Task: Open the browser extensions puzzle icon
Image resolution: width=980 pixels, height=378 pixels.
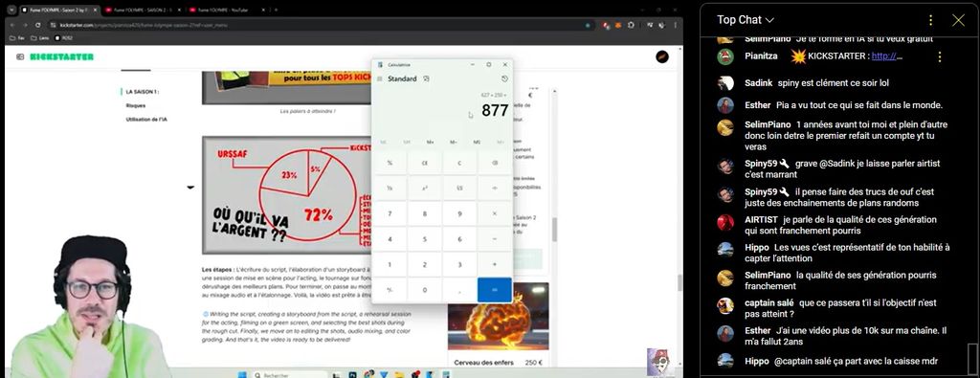Action: pyautogui.click(x=631, y=25)
